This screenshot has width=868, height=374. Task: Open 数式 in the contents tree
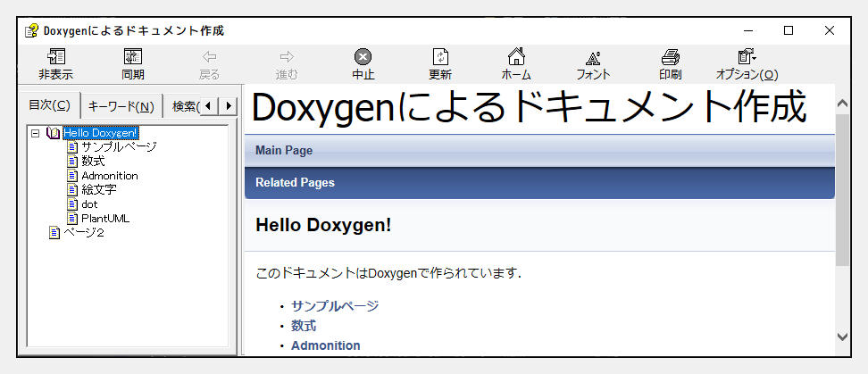pyautogui.click(x=93, y=162)
